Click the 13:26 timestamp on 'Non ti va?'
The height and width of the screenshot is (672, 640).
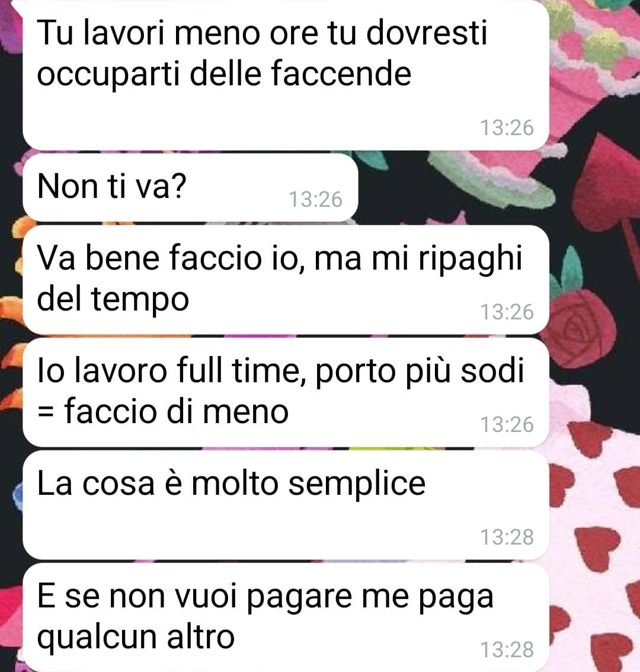pyautogui.click(x=315, y=200)
